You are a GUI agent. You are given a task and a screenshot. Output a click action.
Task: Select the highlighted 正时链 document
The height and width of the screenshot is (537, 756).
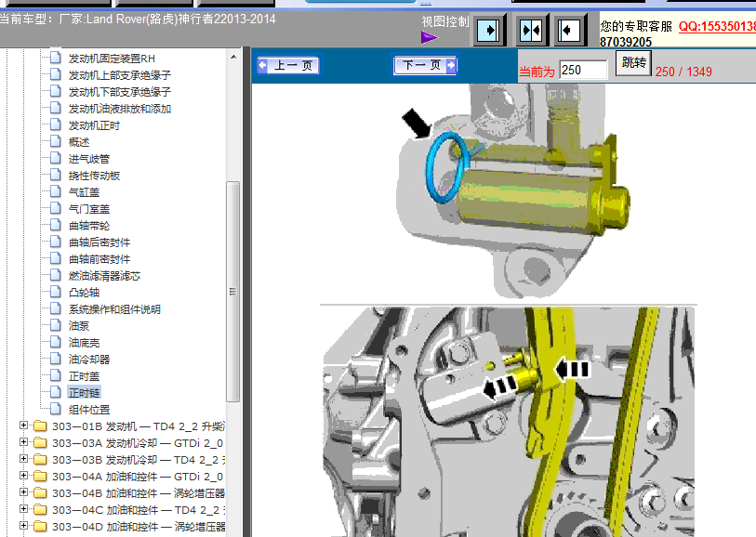[84, 392]
